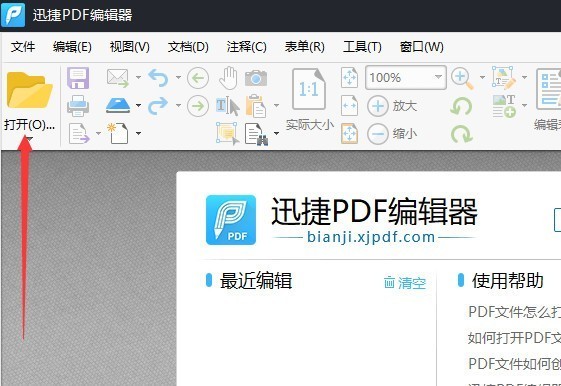Click the magnifier zoom tool icon
This screenshot has width=561, height=386.
pyautogui.click(x=462, y=78)
